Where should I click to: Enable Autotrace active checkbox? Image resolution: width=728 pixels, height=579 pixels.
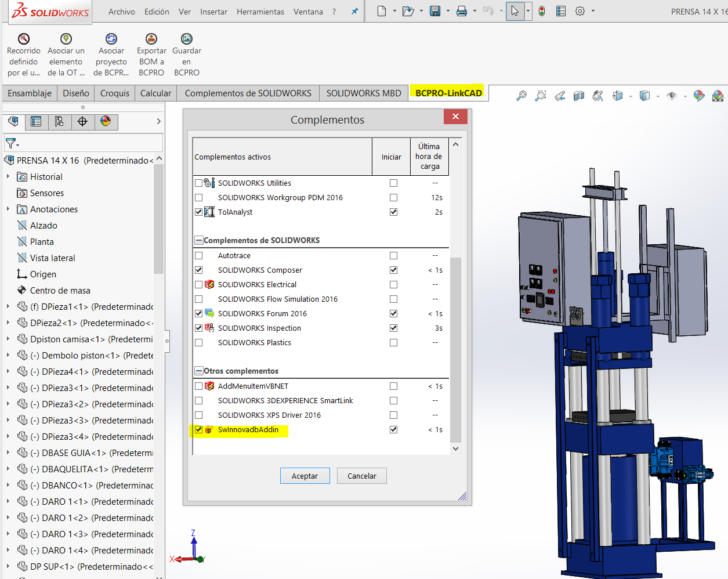coord(199,255)
